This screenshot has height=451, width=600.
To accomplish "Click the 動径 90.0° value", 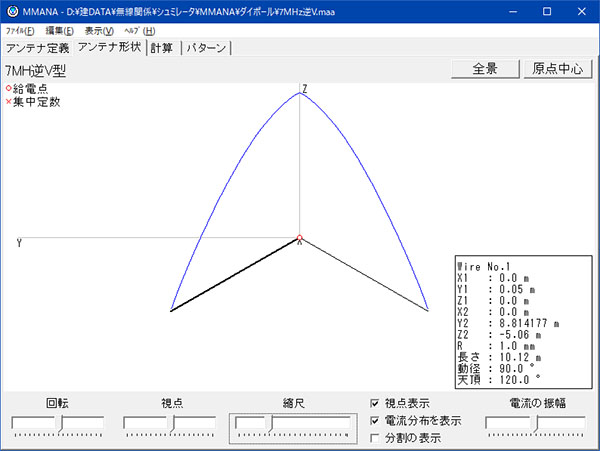I will coord(517,369).
